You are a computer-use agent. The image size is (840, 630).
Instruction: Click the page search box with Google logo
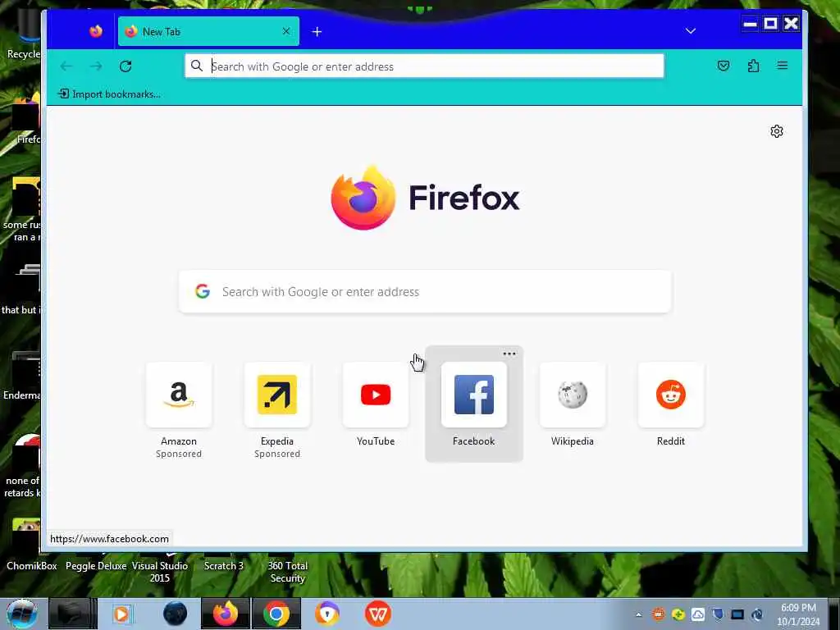[425, 291]
